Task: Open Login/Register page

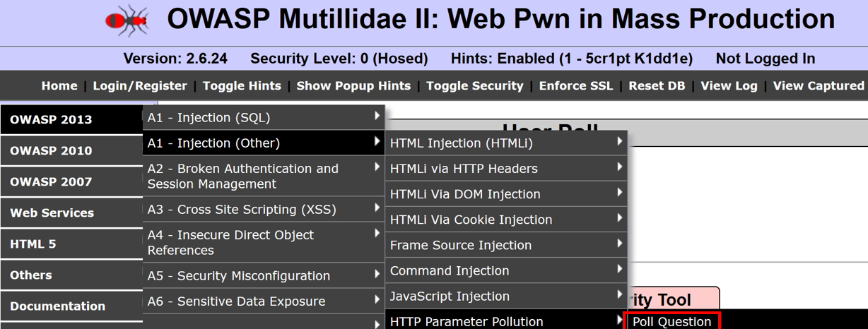Action: click(140, 86)
